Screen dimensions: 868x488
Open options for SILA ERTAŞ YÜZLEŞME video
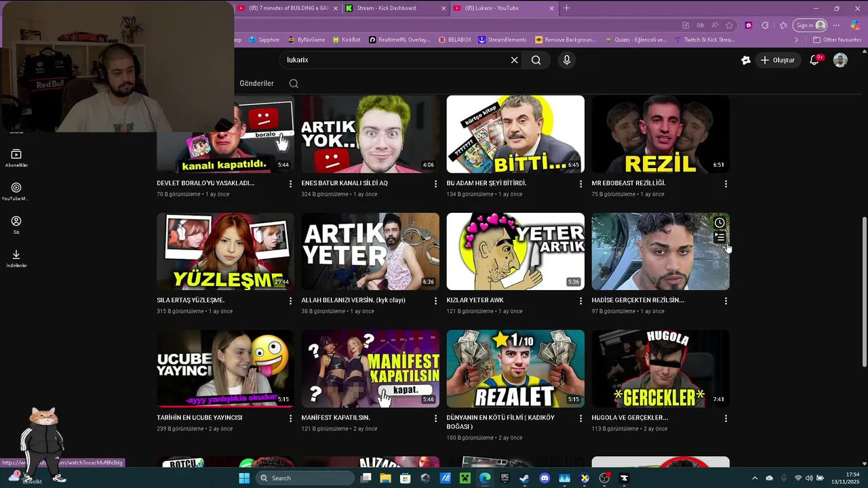click(x=290, y=301)
